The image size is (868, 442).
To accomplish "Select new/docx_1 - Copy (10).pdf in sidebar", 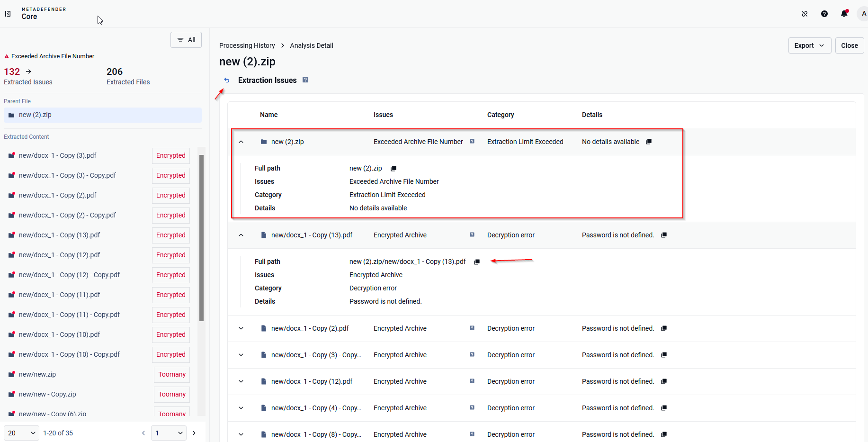I will tap(60, 334).
